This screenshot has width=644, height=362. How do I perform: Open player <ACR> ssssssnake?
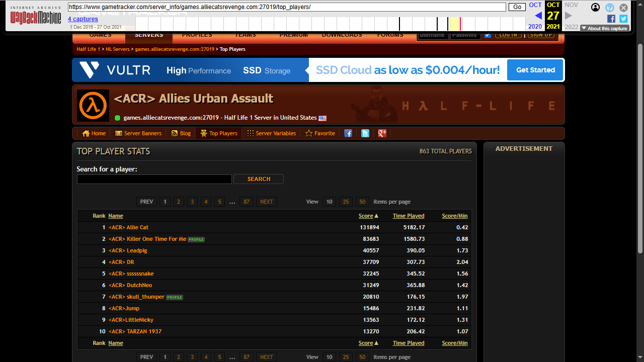click(x=131, y=274)
